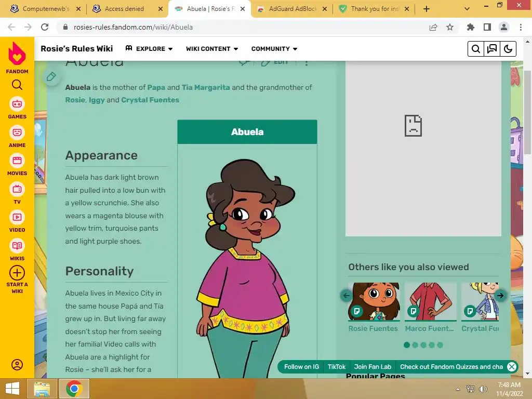Follow the Iggy link
This screenshot has width=532, height=399.
click(97, 100)
